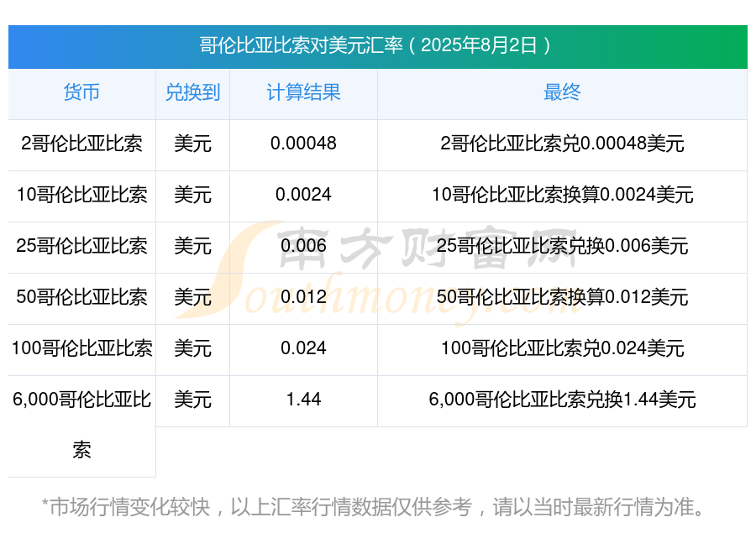The width and height of the screenshot is (756, 533).
Task: Select text 50哥伦比亚比索换算0.012美元
Action: pos(562,297)
